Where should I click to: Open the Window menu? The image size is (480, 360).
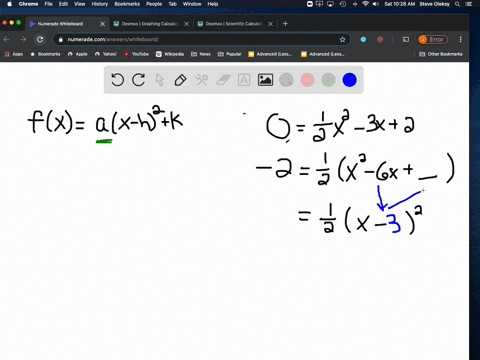192,4
